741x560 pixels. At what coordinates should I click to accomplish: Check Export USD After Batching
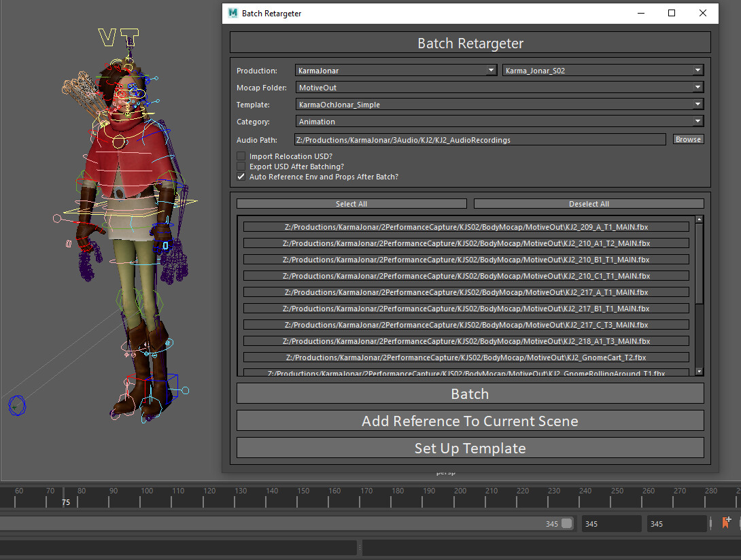pos(241,166)
